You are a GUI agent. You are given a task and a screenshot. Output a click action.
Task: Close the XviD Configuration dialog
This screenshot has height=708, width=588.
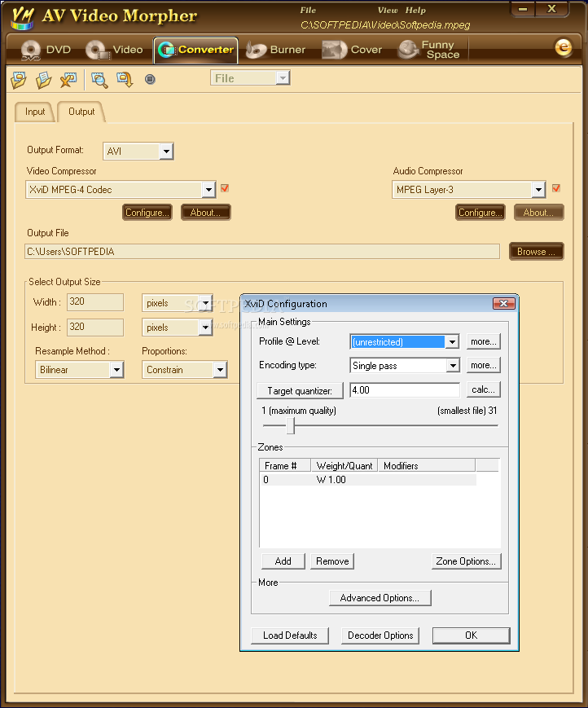tap(503, 303)
